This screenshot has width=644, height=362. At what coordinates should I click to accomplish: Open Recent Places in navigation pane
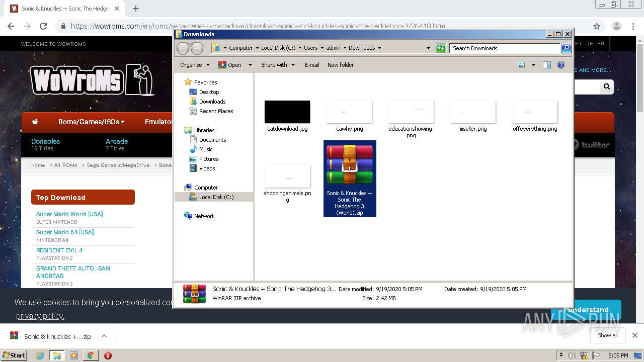coord(211,111)
